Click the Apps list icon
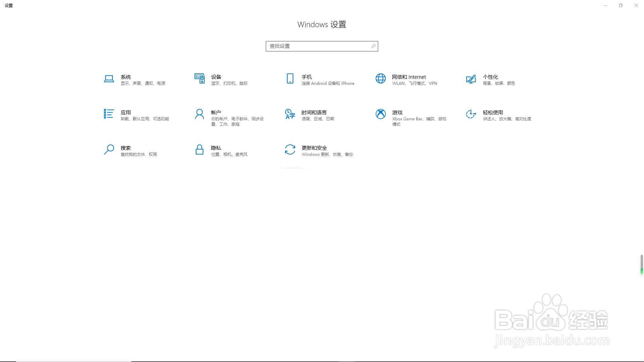Viewport: 644px width, 362px height. (x=109, y=114)
